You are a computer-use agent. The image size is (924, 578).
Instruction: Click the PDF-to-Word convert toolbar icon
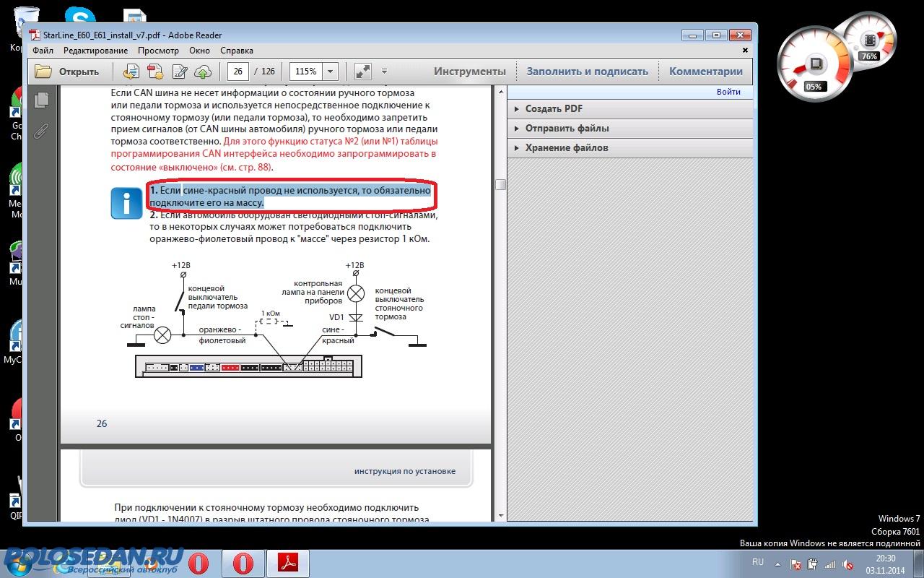(131, 72)
